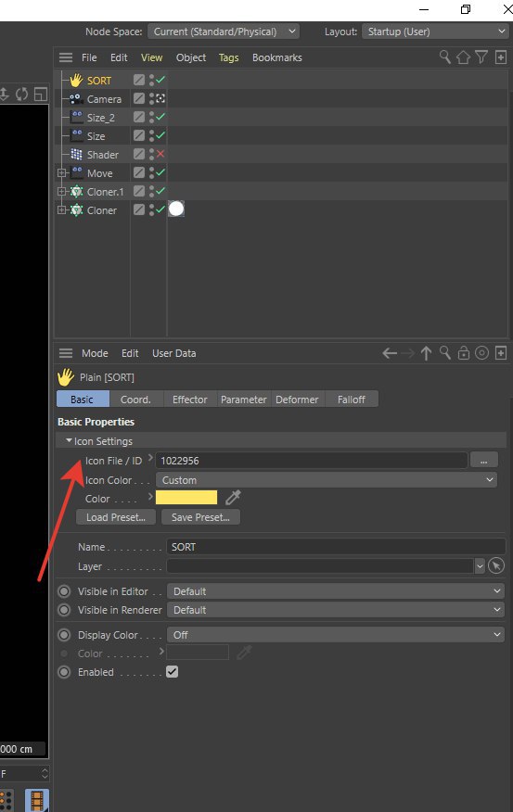Open Layout dropdown
Image resolution: width=513 pixels, height=812 pixels.
click(x=435, y=32)
